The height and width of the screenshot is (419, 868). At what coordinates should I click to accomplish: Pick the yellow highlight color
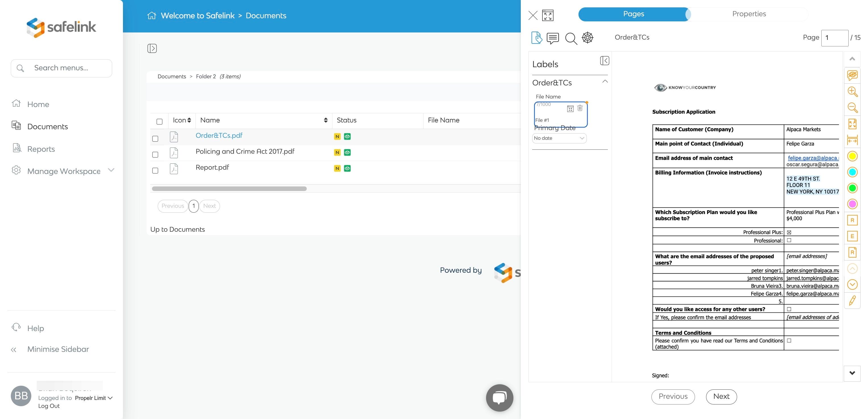[852, 156]
